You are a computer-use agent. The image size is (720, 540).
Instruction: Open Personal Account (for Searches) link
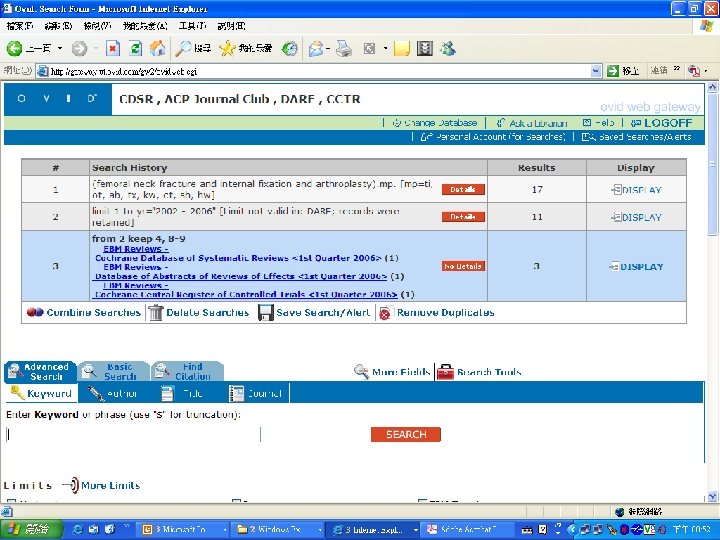[x=493, y=137]
